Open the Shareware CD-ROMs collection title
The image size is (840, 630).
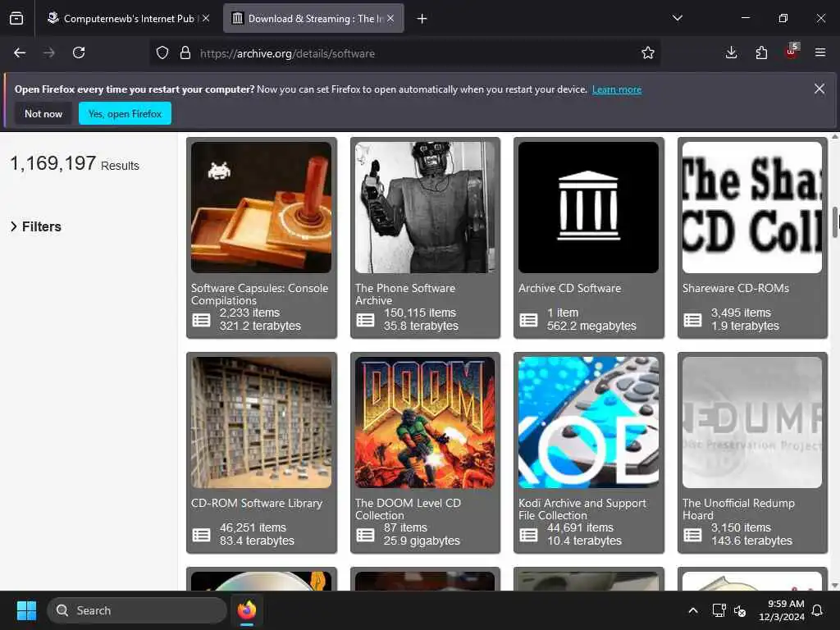[736, 288]
